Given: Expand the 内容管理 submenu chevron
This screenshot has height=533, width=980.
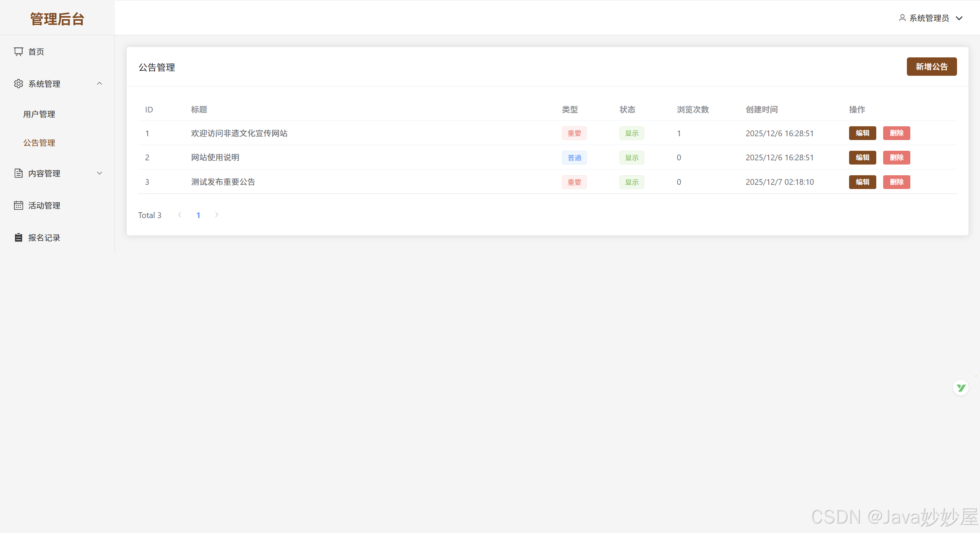Looking at the screenshot, I should pyautogui.click(x=100, y=173).
